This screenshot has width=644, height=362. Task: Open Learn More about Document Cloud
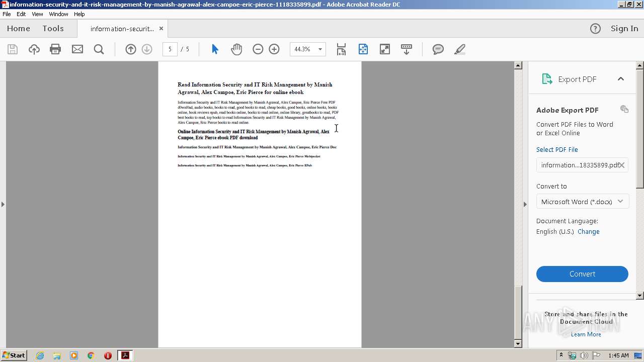[586, 334]
